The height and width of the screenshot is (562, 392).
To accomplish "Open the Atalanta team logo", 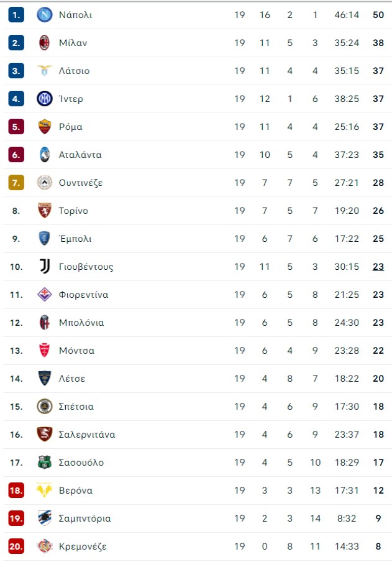I will 45,154.
